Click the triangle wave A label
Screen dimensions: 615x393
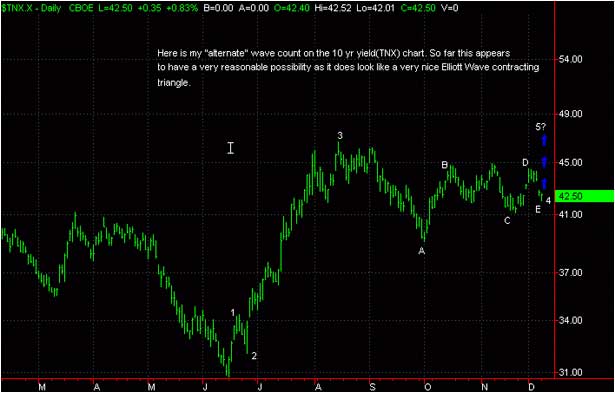tap(422, 251)
